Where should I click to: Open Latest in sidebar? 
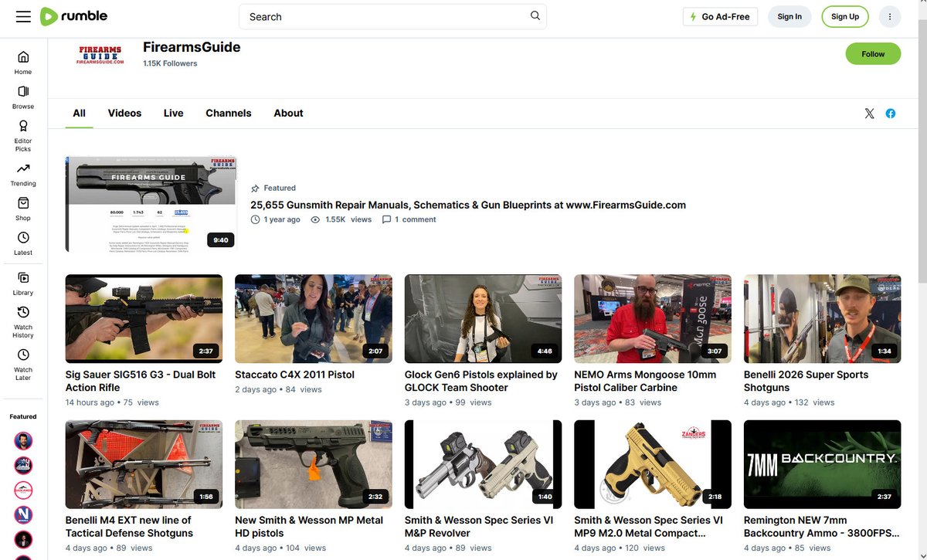[23, 243]
